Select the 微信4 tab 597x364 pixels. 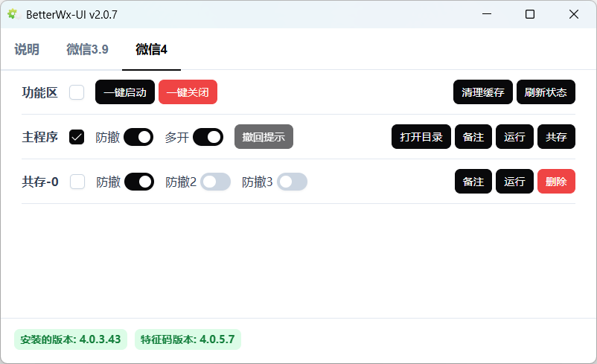[x=151, y=50]
